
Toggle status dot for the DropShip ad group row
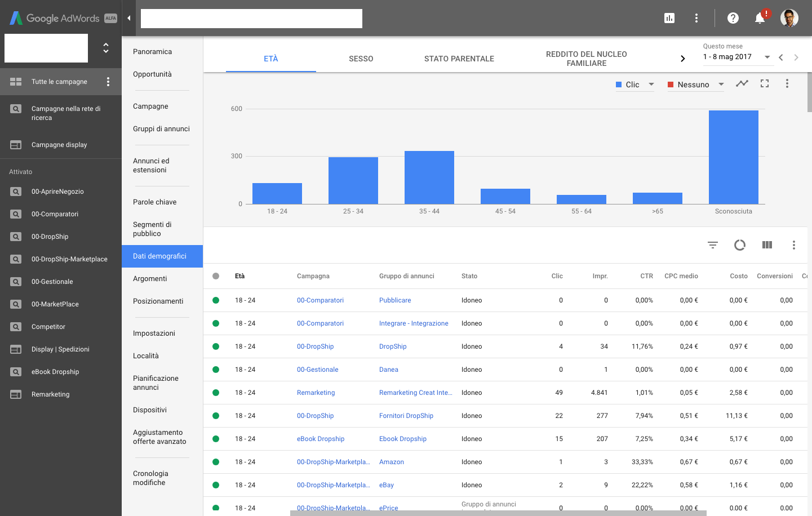[x=216, y=346]
